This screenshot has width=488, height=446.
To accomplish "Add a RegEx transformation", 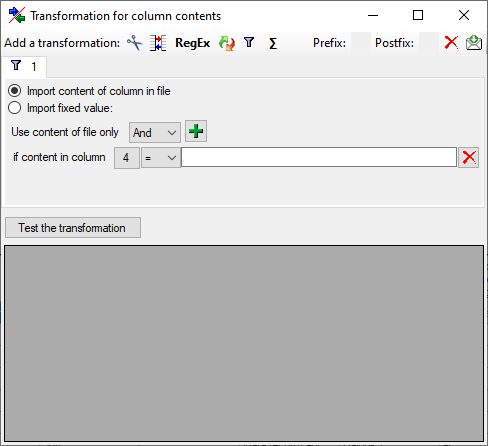I will pos(192,43).
